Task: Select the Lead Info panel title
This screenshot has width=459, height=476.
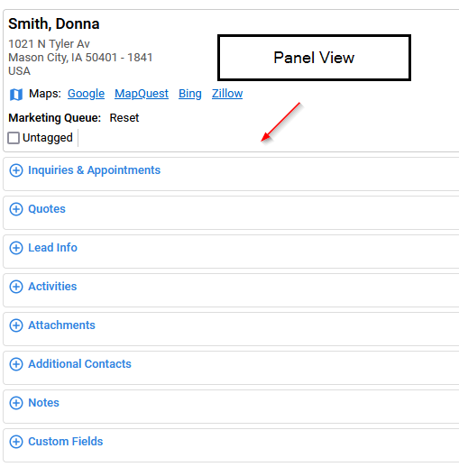Action: pos(53,247)
